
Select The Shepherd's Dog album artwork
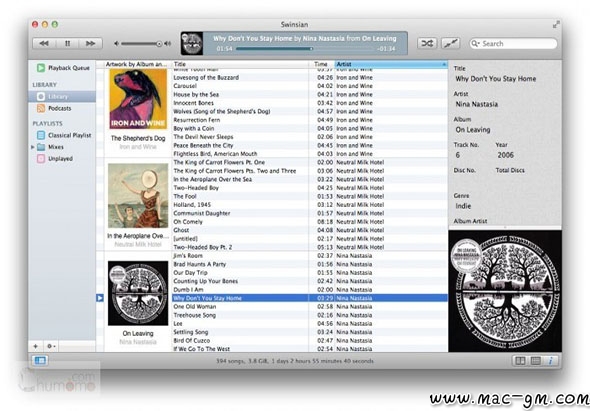[x=138, y=99]
